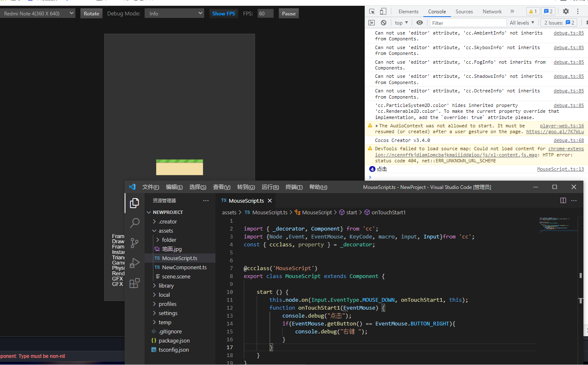
Task: Toggle DevTools device toolbar icon
Action: tap(383, 12)
